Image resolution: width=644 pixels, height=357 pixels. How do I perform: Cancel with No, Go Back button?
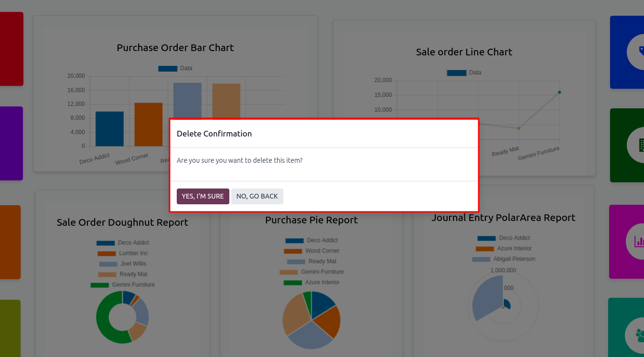click(x=257, y=196)
